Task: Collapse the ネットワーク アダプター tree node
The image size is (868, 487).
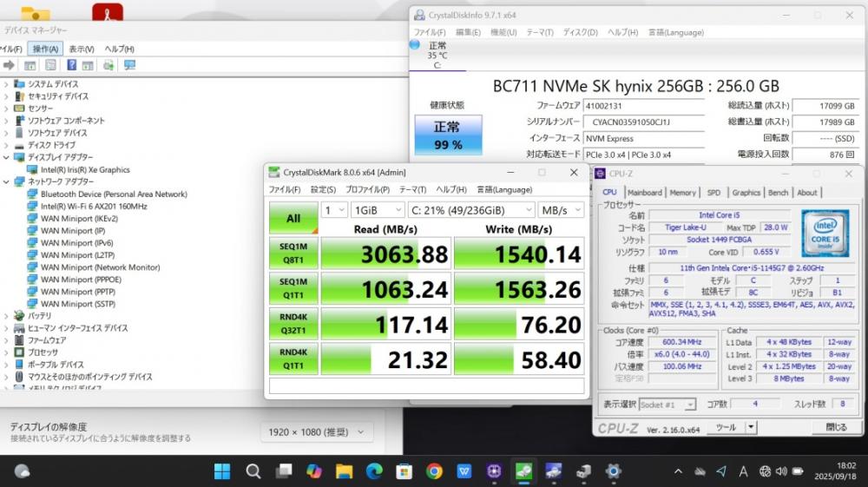Action: point(7,182)
